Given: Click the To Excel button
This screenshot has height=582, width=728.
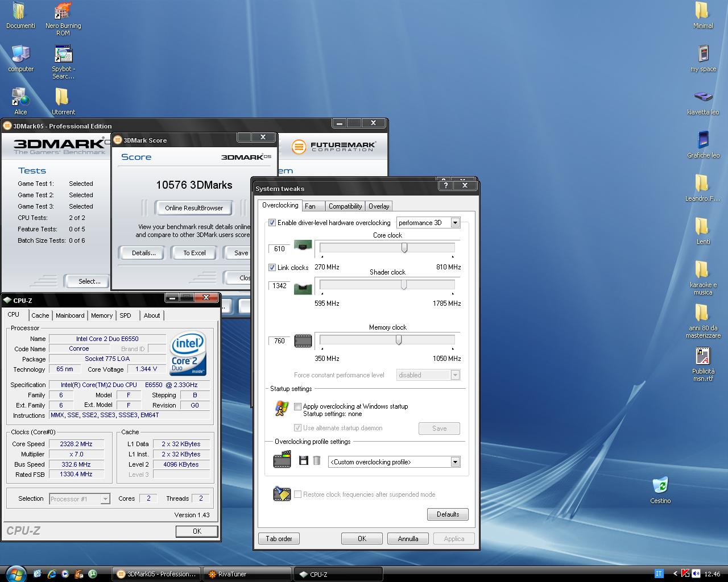Looking at the screenshot, I should click(194, 253).
